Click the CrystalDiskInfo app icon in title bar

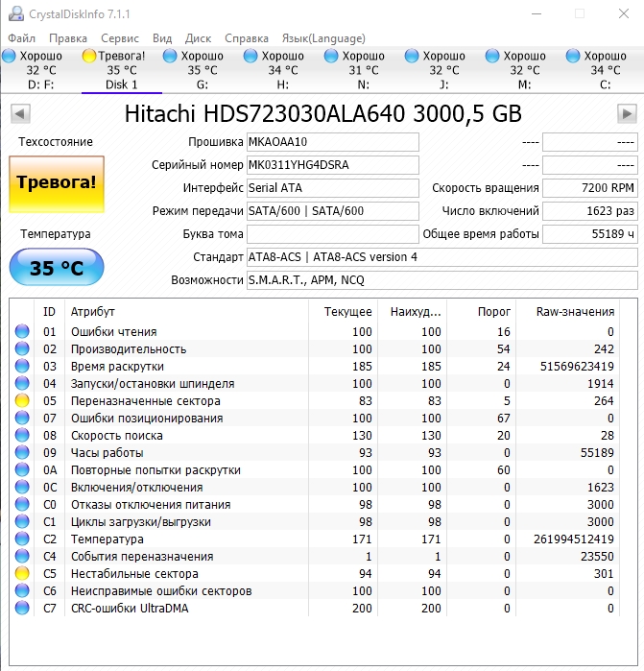(x=15, y=13)
